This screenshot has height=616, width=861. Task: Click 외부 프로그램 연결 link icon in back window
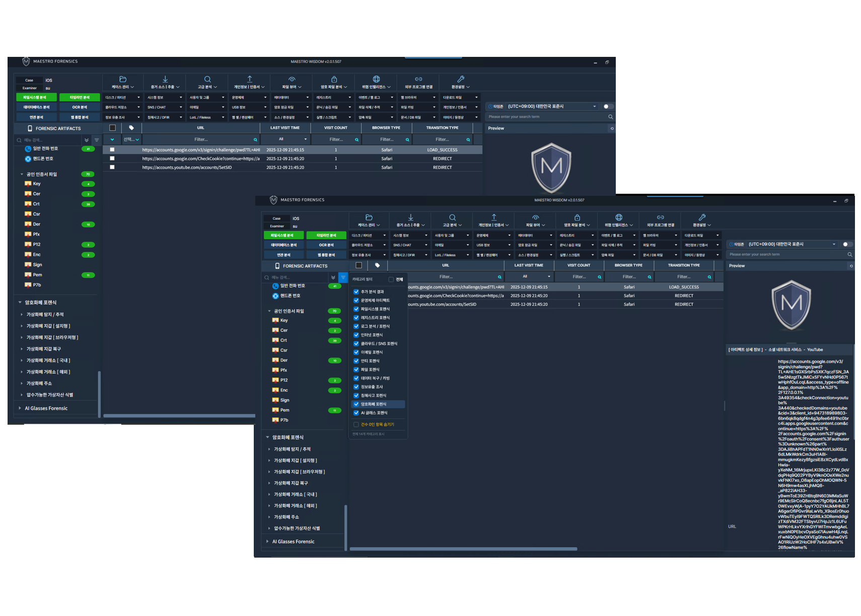(x=418, y=79)
